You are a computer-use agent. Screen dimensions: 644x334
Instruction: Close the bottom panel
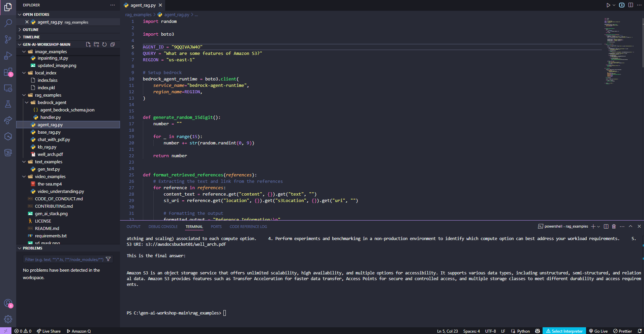point(639,227)
